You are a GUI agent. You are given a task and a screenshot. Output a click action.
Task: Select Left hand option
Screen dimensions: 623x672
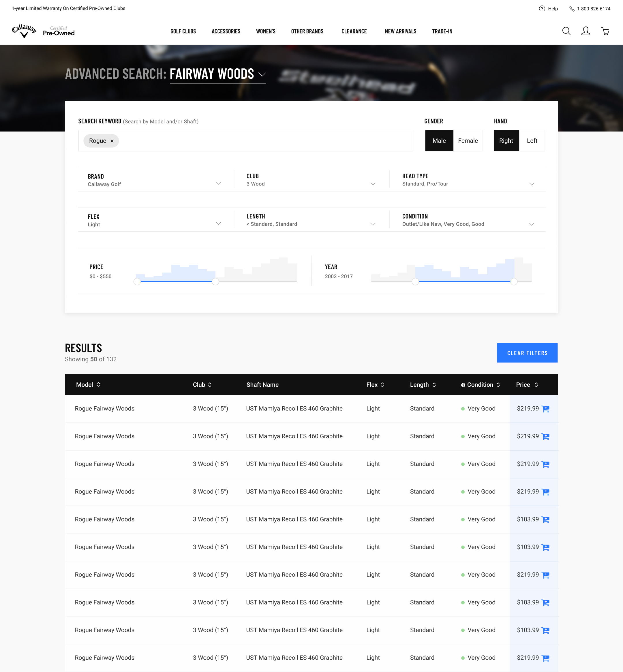tap(532, 141)
